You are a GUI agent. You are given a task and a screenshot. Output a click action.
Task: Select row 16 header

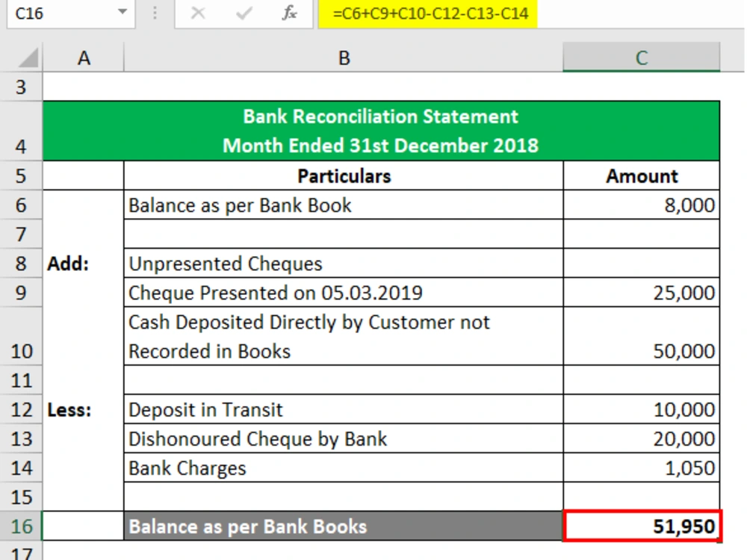21,526
